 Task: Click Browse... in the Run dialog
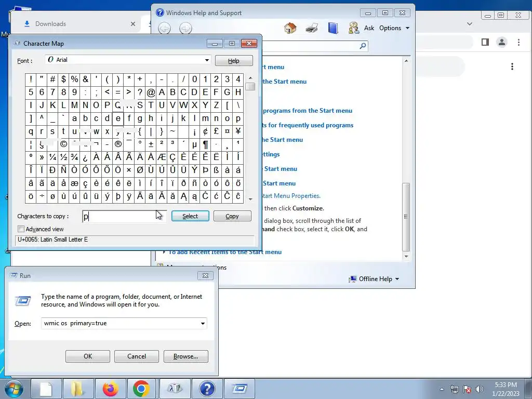coord(185,356)
